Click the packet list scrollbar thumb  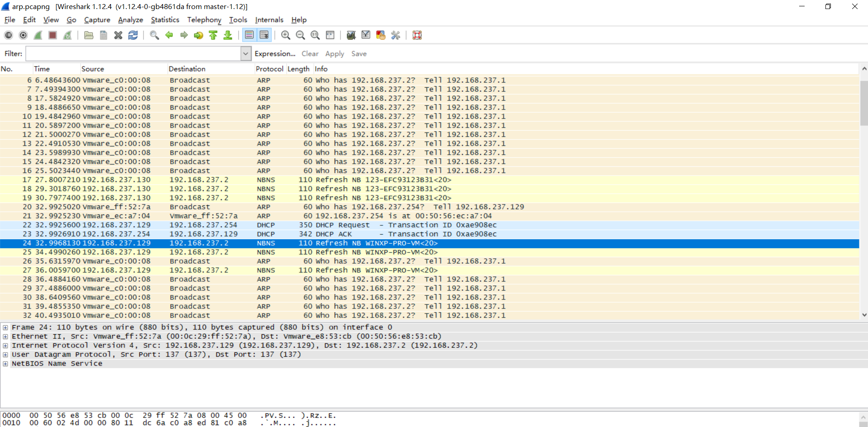click(x=864, y=103)
